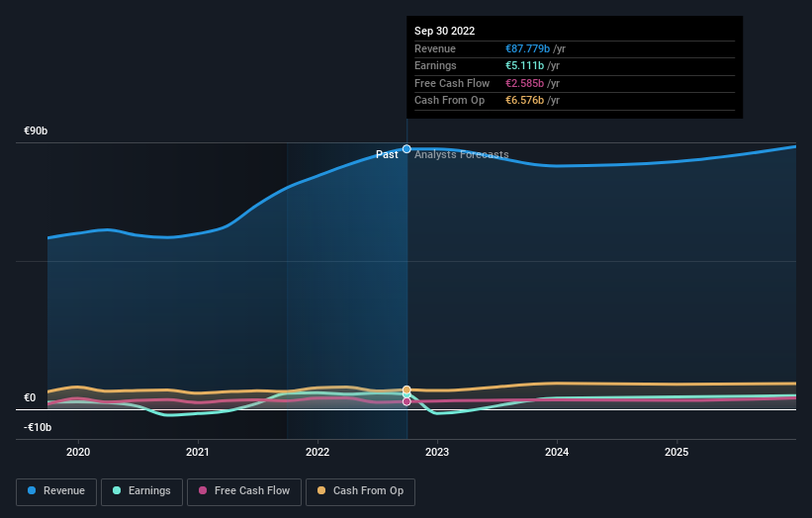Click the Cash From Op value €6.576b
This screenshot has height=518, width=812.
click(524, 101)
